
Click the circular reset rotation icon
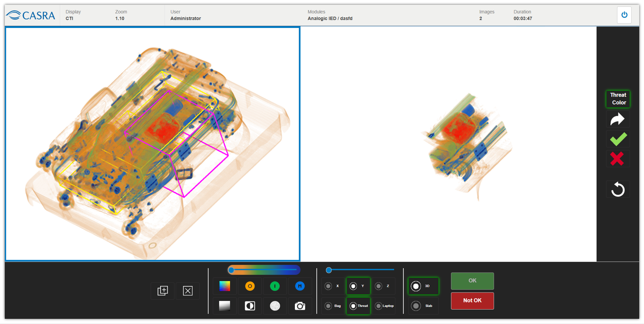(618, 190)
